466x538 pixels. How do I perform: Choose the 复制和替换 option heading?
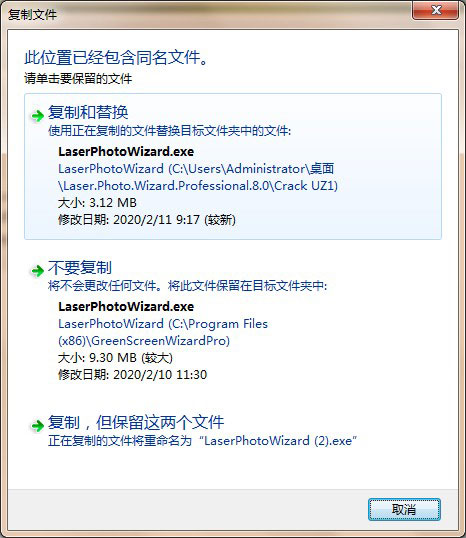click(88, 113)
